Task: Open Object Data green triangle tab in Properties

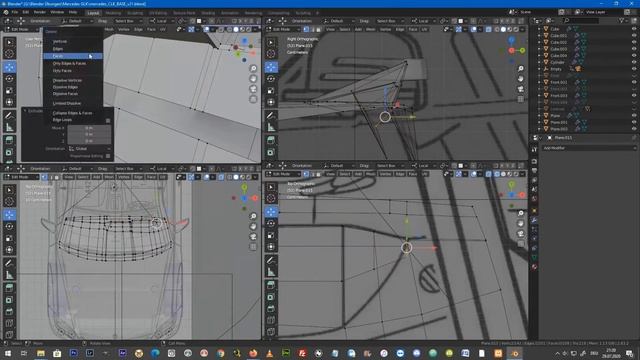Action: coord(534,258)
